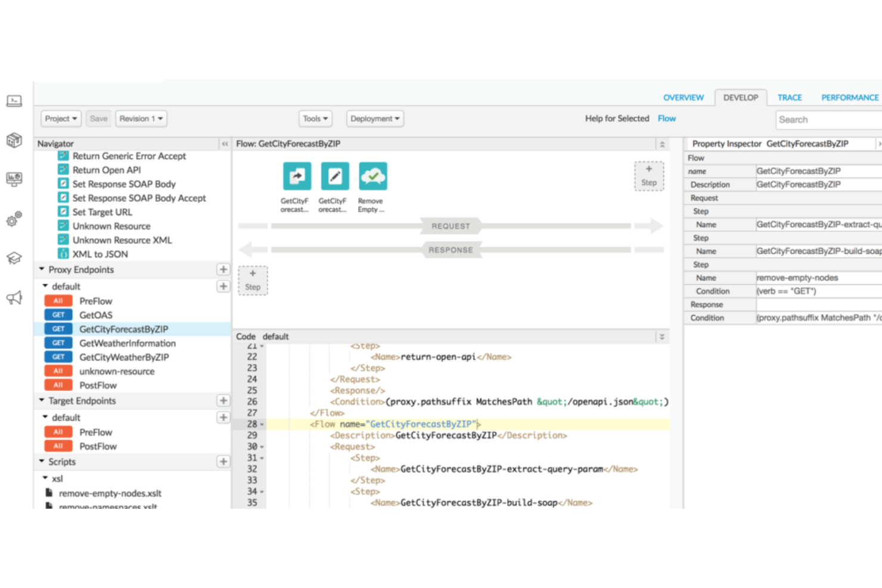Open the monitor analytics icon in sidebar

14,179
